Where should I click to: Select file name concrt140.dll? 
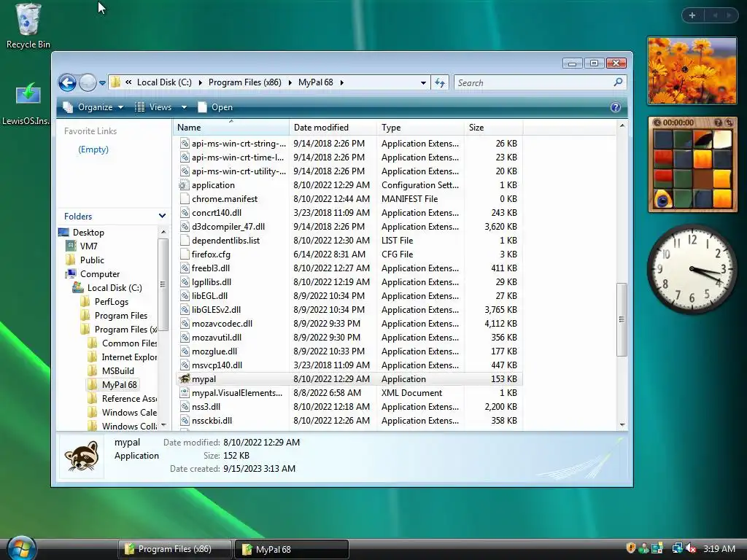216,213
